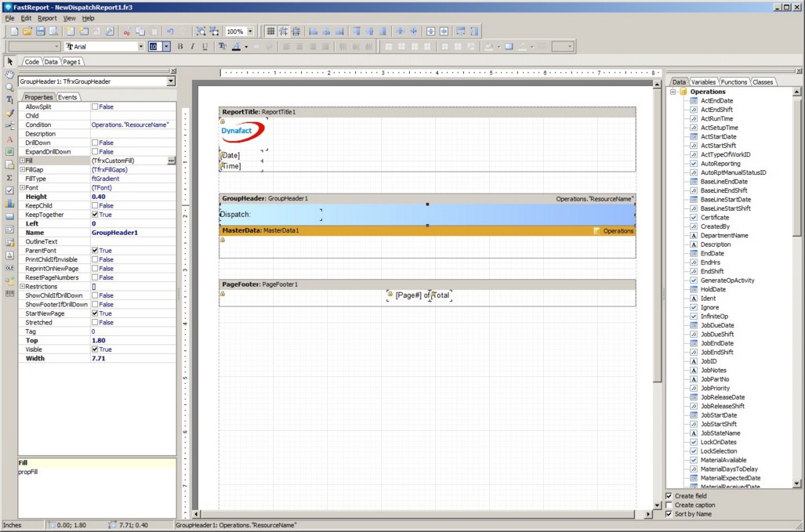805x532 pixels.
Task: Toggle the KeepTogether property checkbox
Action: [x=95, y=215]
